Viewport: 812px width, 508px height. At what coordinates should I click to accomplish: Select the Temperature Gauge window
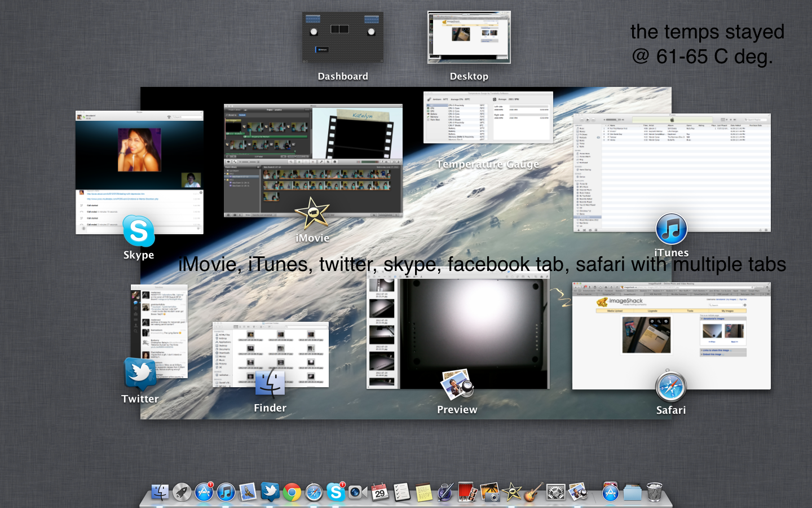[x=488, y=117]
